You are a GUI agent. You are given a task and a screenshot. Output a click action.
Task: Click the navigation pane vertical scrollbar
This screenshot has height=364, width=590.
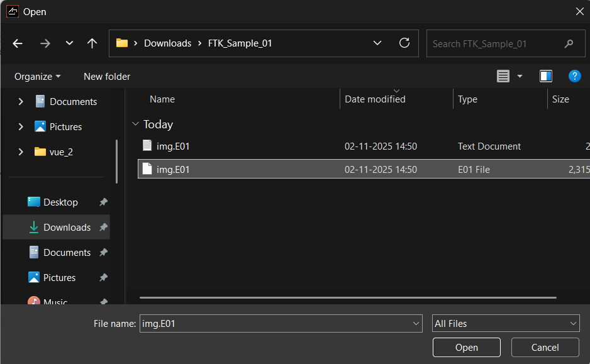click(116, 162)
